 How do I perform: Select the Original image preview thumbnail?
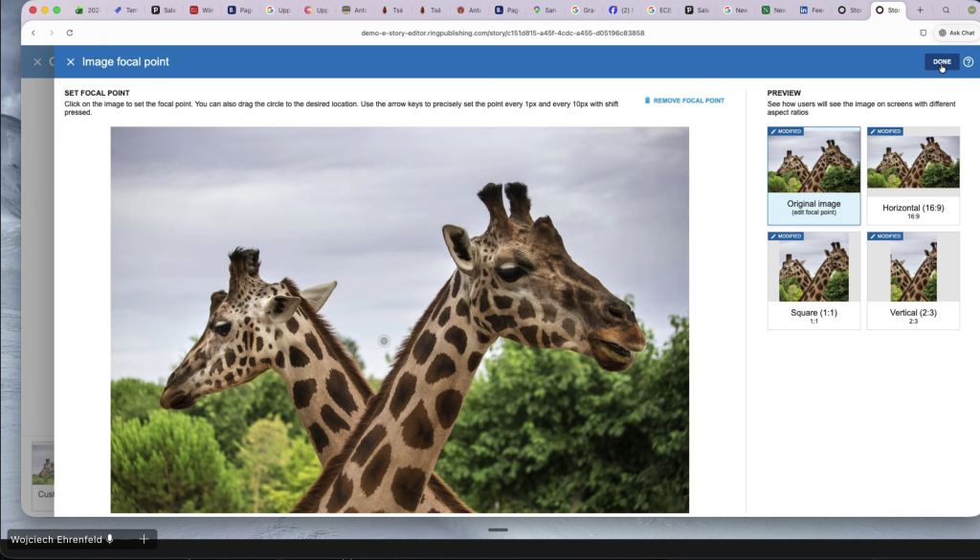813,175
